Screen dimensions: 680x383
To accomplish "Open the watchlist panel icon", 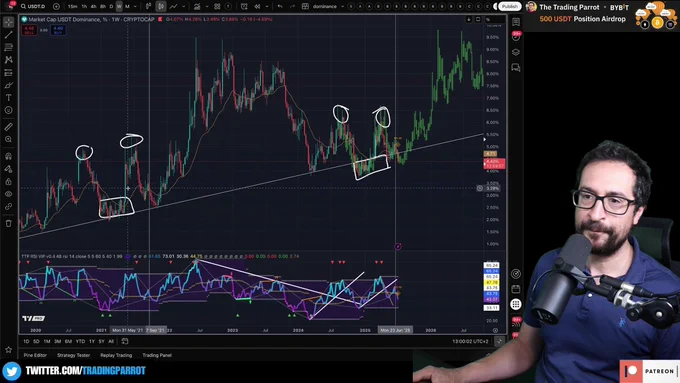I will 516,22.
